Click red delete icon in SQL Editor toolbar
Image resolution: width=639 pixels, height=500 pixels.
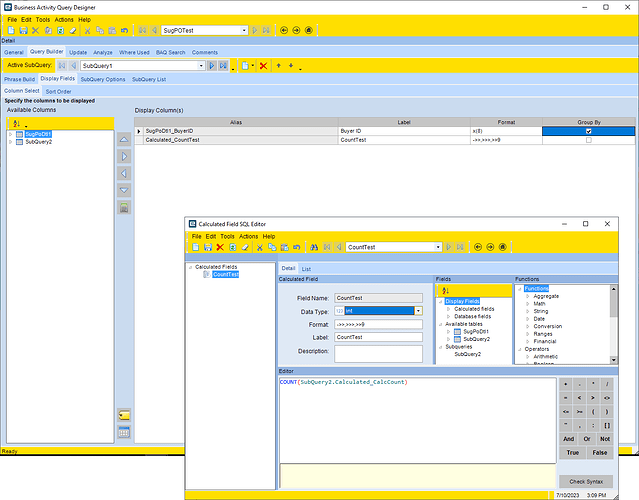tap(220, 247)
